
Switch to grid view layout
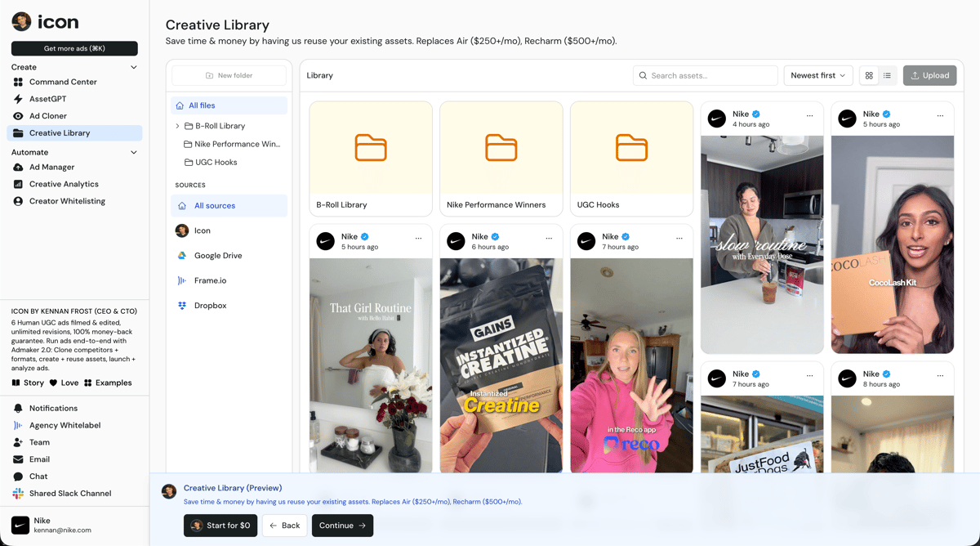point(869,76)
